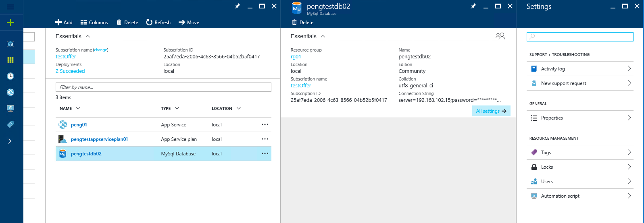
Task: Click the connection string value
Action: click(x=450, y=100)
